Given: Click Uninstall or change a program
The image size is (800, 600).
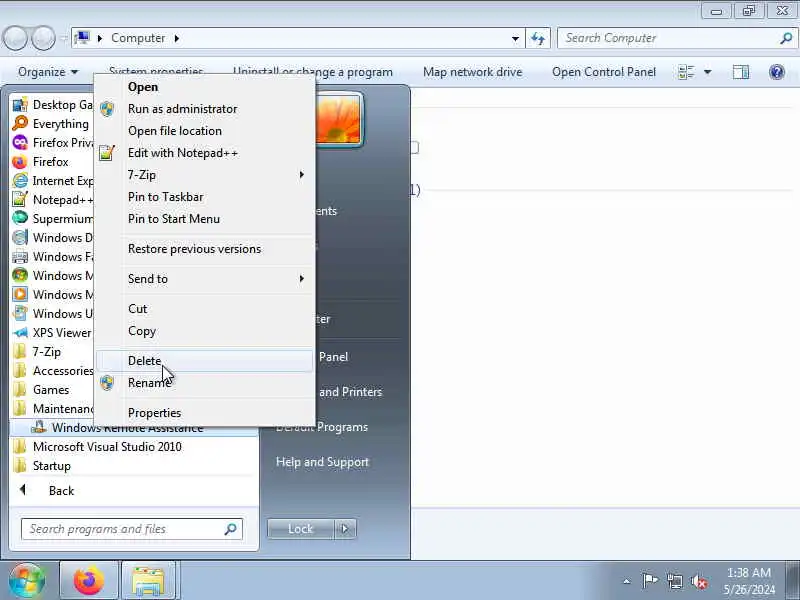Looking at the screenshot, I should (x=313, y=72).
